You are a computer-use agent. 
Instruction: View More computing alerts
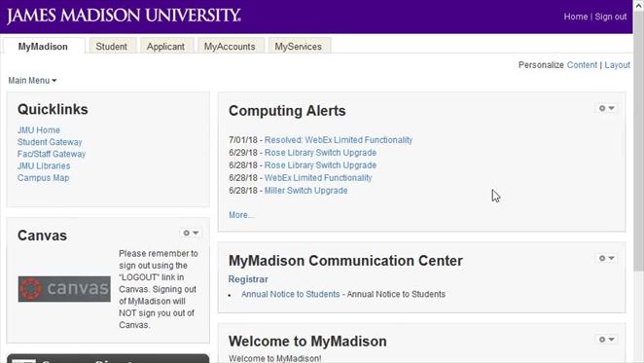point(240,215)
